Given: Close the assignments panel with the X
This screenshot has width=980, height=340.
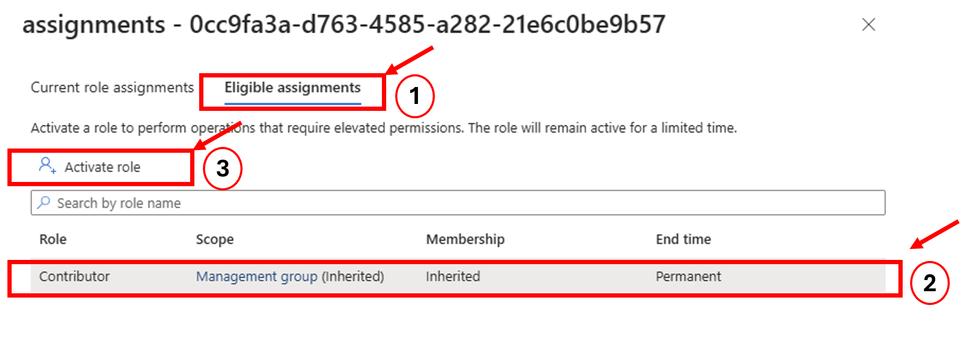Looking at the screenshot, I should click(868, 24).
